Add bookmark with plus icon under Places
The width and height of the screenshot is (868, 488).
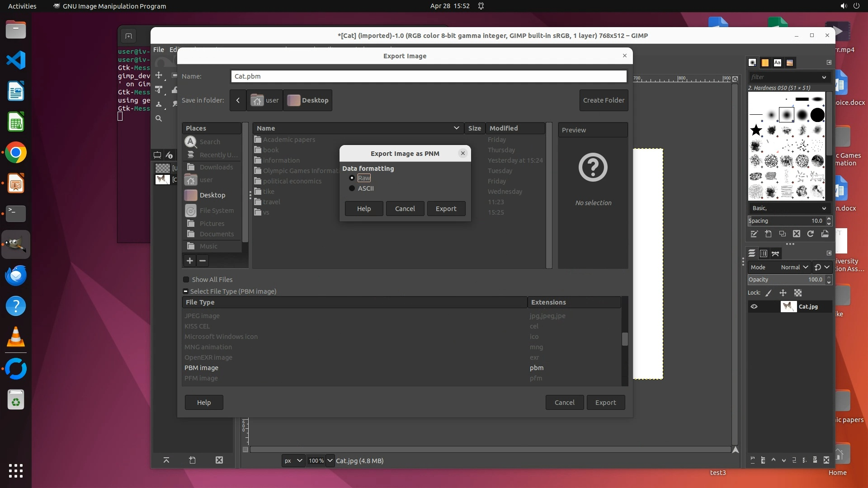tap(190, 261)
